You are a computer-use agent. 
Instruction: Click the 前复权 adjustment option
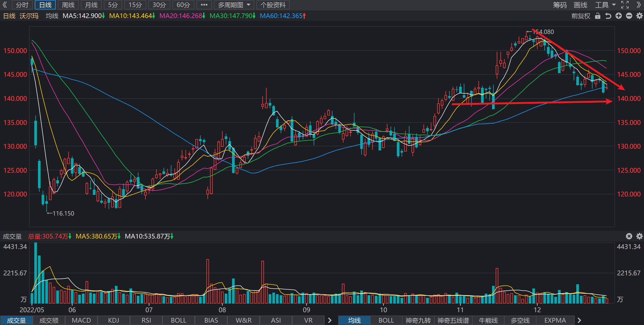click(x=581, y=16)
